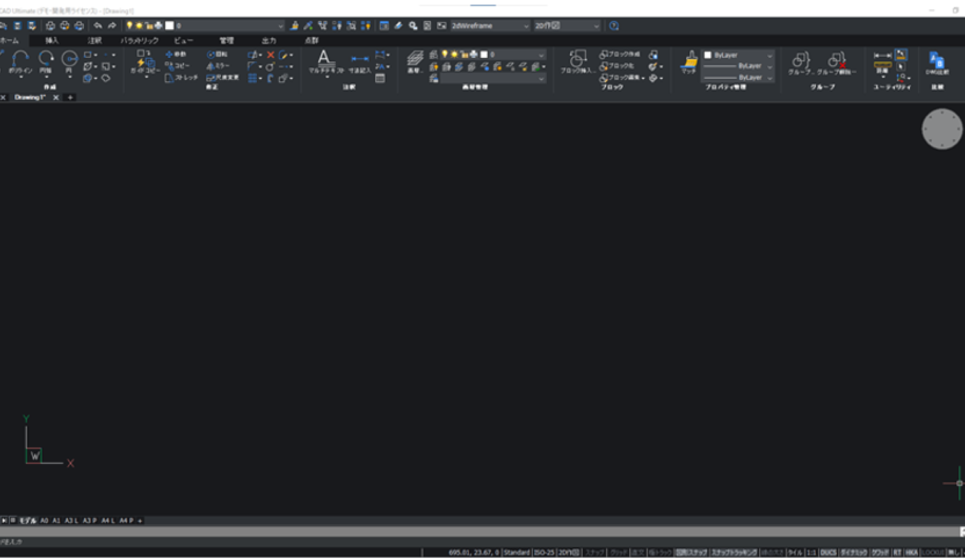Click the red X erase icon

[270, 55]
